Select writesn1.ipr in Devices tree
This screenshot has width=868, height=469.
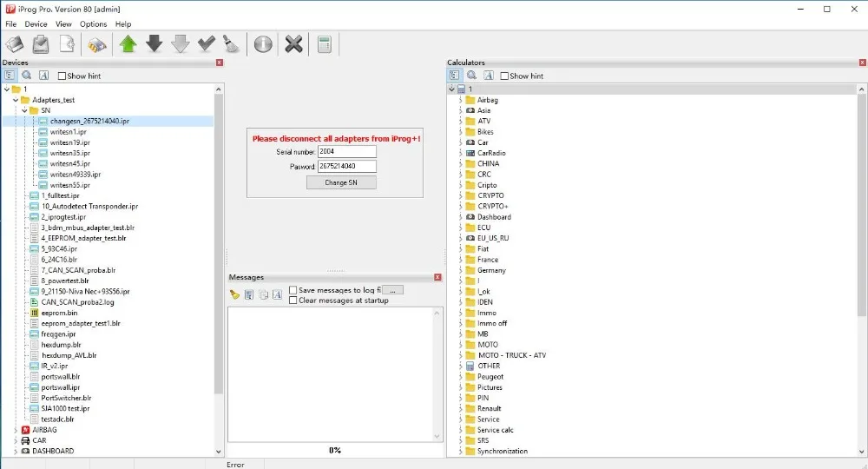(x=68, y=132)
